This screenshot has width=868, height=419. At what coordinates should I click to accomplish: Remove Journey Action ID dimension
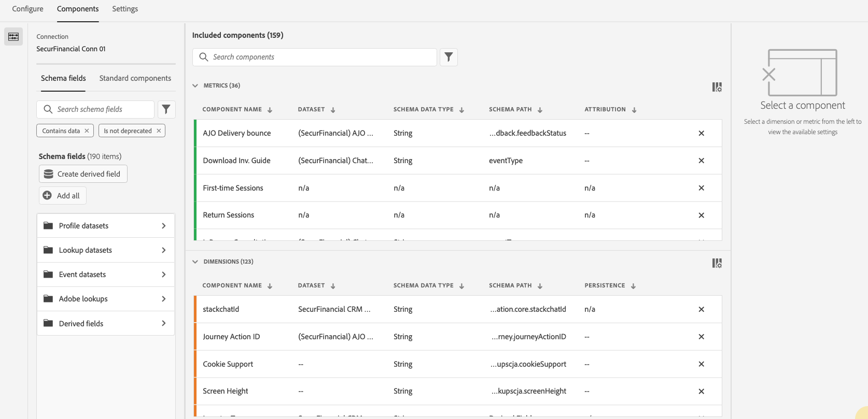coord(701,337)
